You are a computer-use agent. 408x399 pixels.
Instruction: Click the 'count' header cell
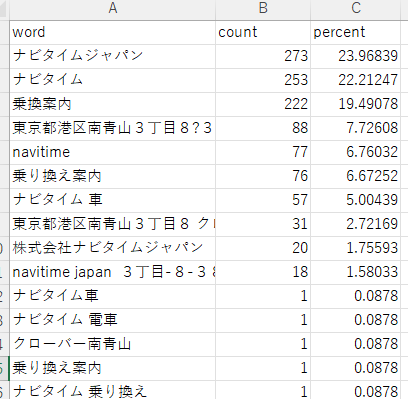263,32
